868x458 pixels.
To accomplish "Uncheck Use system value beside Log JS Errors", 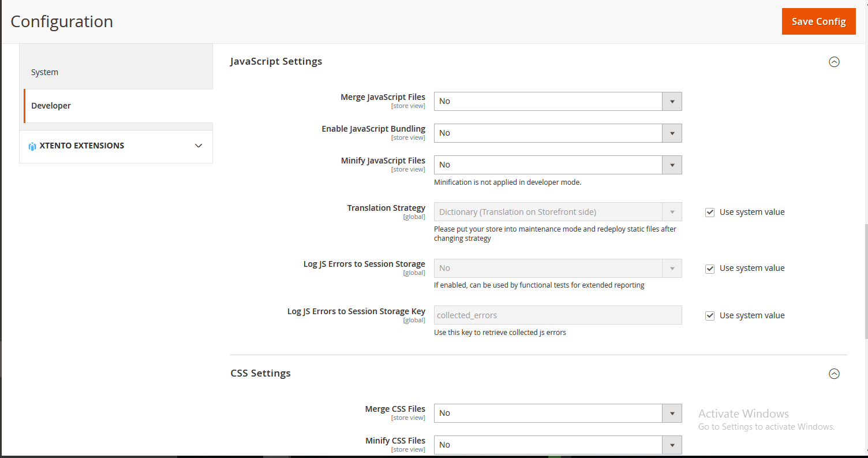I will click(709, 268).
